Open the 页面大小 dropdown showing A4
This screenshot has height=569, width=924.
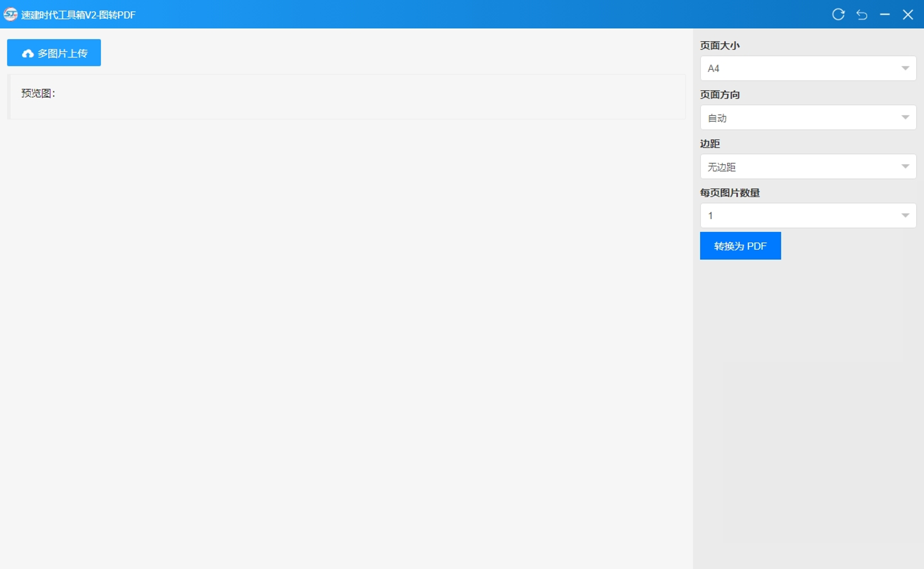800,68
